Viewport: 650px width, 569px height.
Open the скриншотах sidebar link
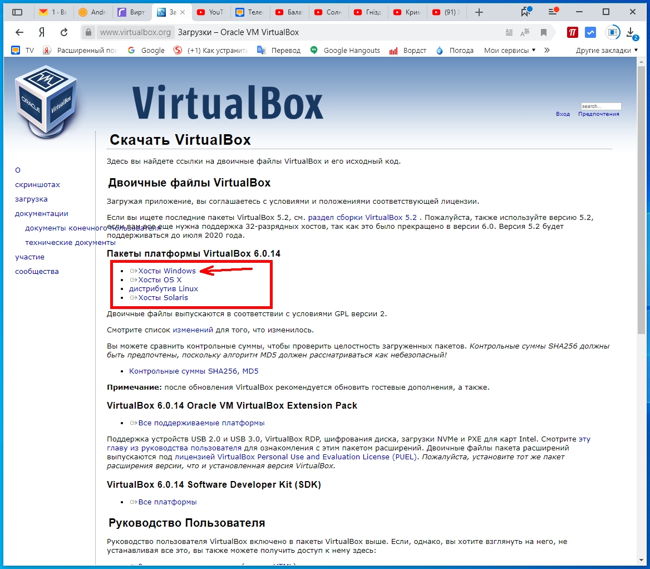tap(37, 184)
